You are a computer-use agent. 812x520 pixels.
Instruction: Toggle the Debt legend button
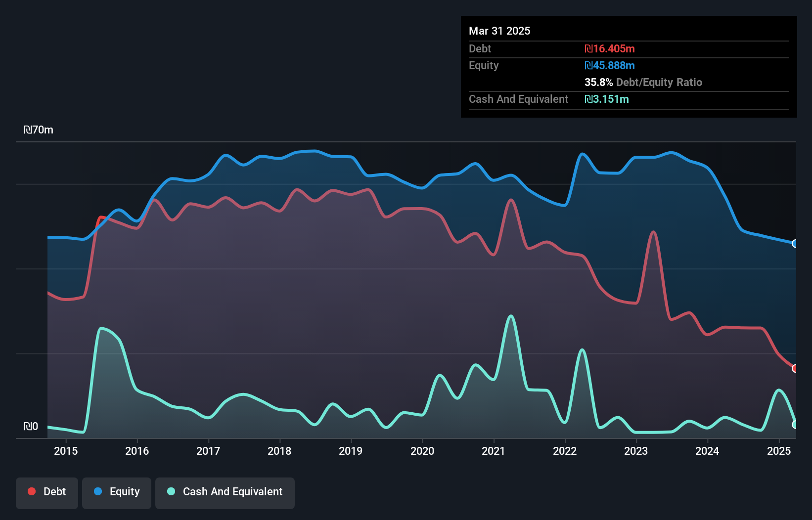47,492
